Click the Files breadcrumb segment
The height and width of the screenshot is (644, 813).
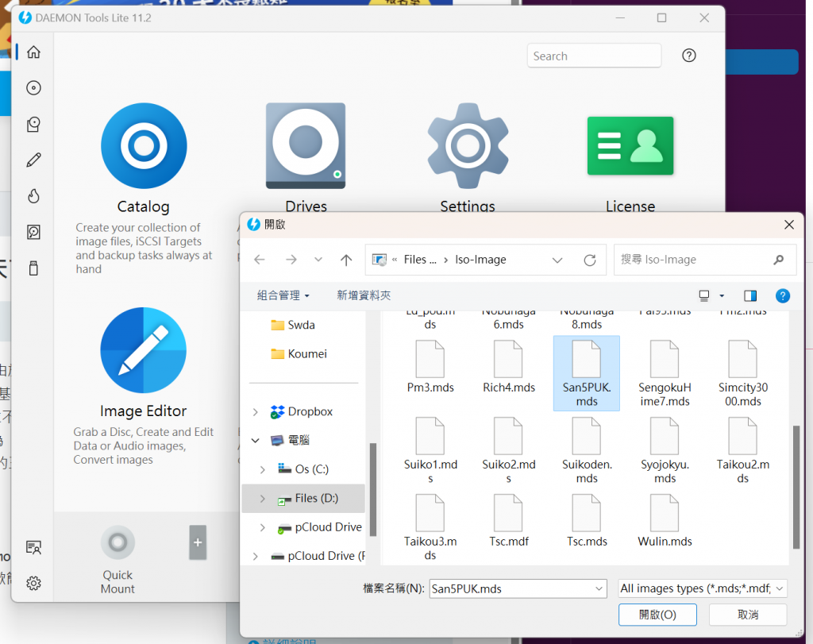pyautogui.click(x=420, y=260)
